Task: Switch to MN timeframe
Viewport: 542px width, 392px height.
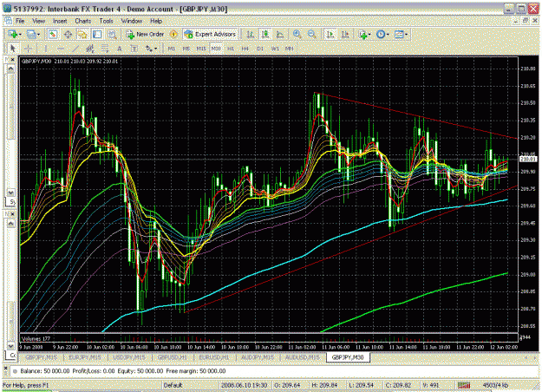Action: tap(290, 49)
